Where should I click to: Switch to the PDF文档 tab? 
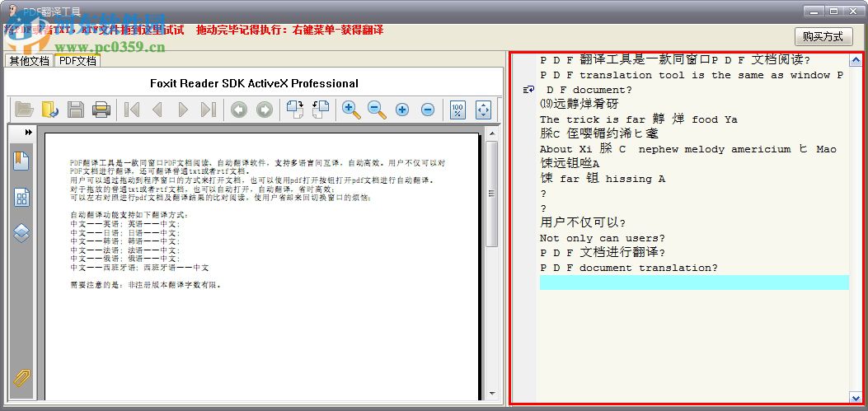coord(77,61)
